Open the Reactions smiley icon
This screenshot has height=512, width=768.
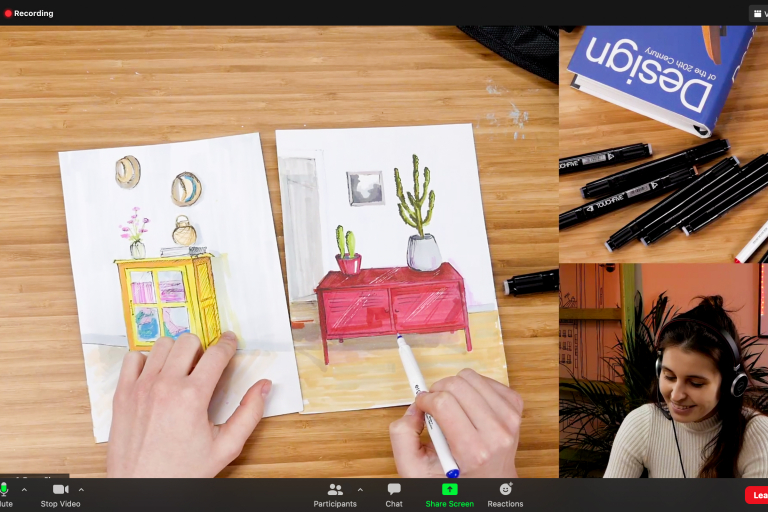505,489
